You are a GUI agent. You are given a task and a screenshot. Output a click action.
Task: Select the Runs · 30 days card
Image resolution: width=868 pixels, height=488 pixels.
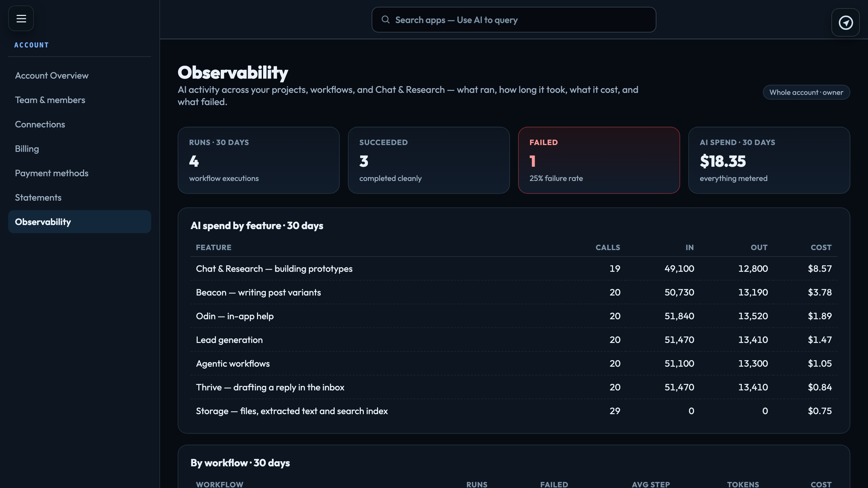tap(259, 160)
